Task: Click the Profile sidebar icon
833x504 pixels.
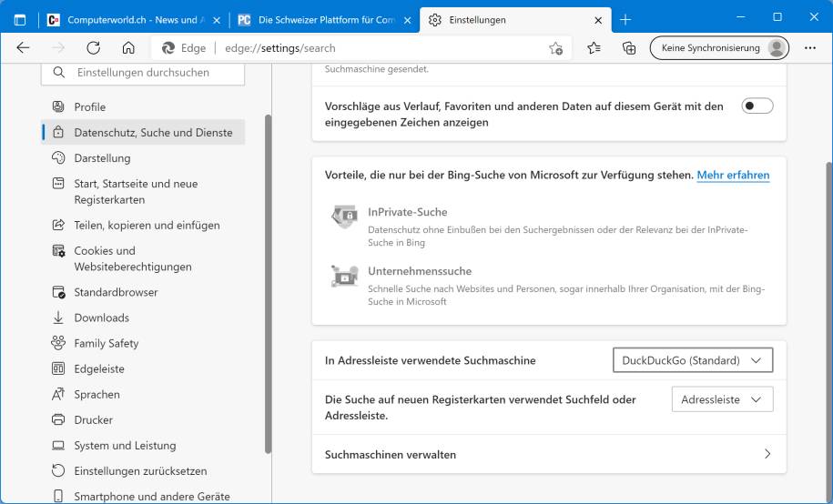Action: [58, 106]
